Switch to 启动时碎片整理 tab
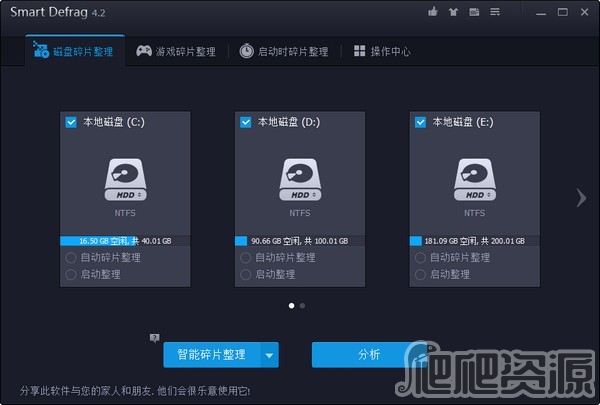 pos(284,51)
